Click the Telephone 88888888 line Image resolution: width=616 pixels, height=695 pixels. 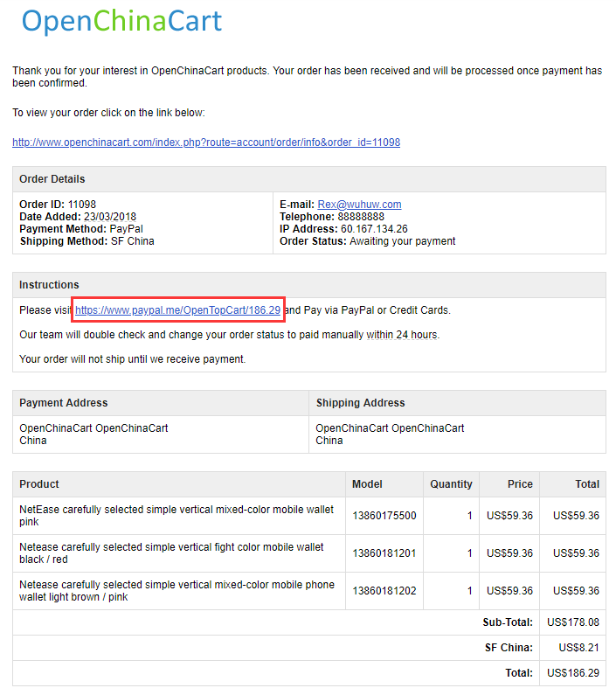(x=332, y=217)
